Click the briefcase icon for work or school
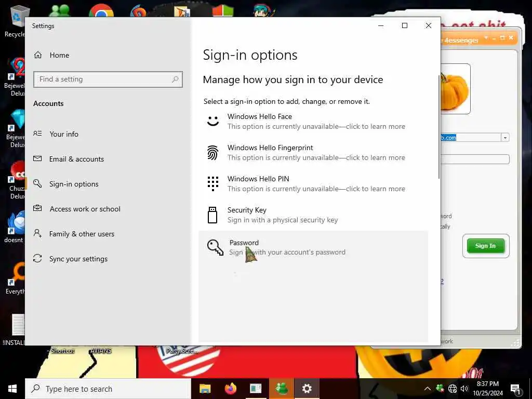Viewport: 532px width, 399px height. 37,208
